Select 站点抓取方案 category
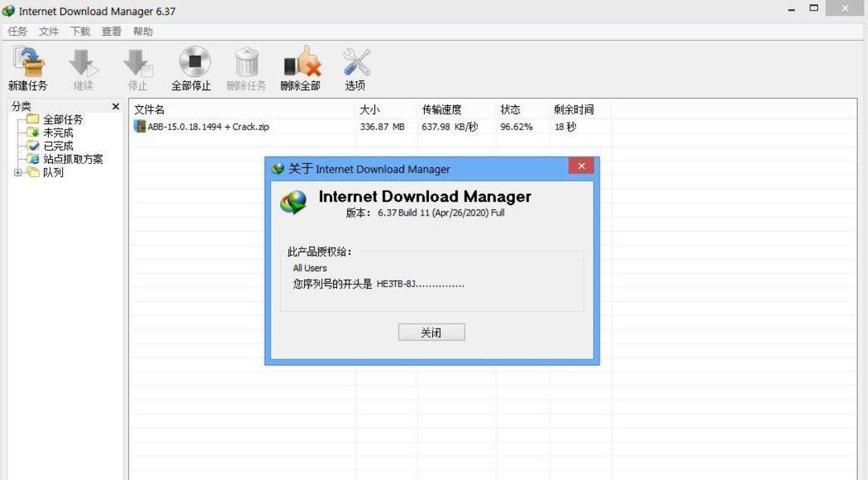The height and width of the screenshot is (480, 868). tap(74, 159)
